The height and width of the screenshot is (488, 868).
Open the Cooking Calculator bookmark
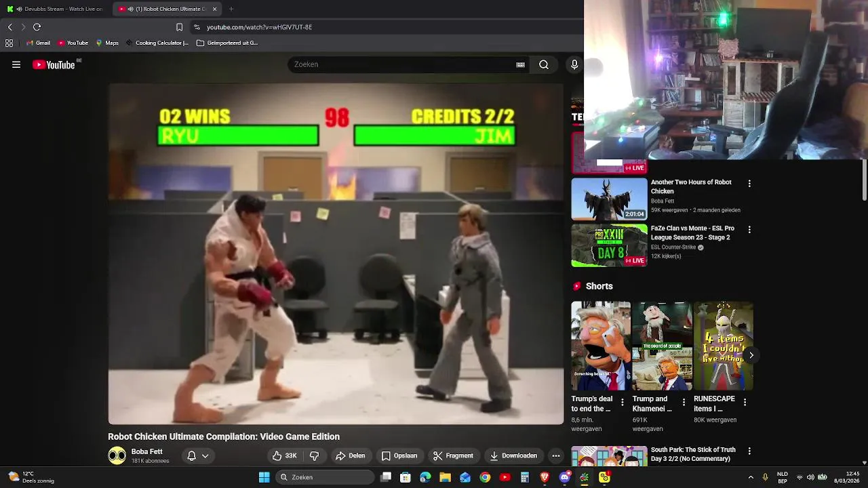tap(157, 43)
